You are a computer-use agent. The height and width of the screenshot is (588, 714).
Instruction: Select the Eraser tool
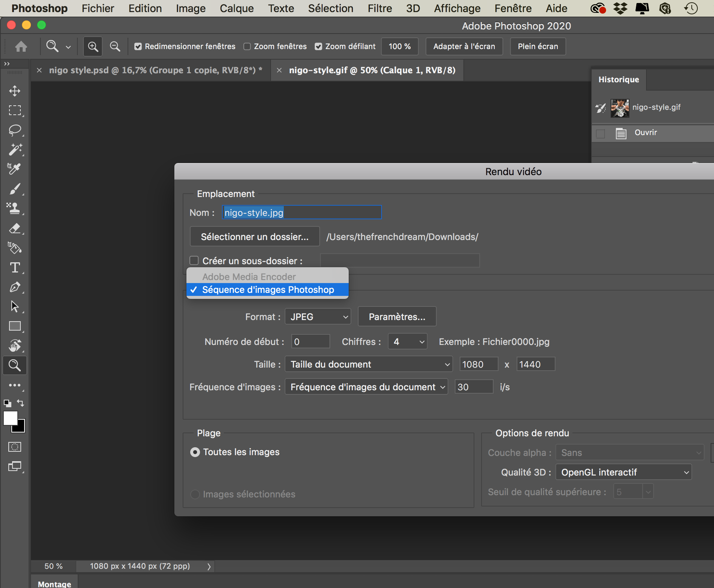(15, 228)
